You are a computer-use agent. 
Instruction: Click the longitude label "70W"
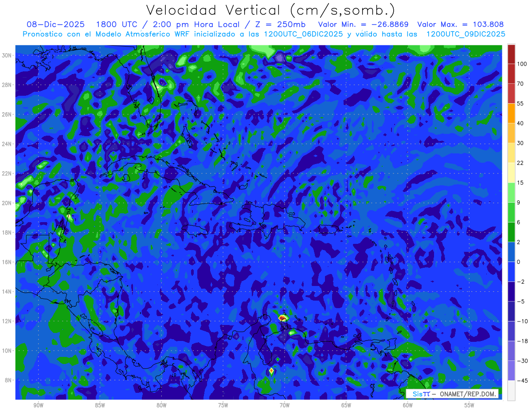tap(285, 405)
